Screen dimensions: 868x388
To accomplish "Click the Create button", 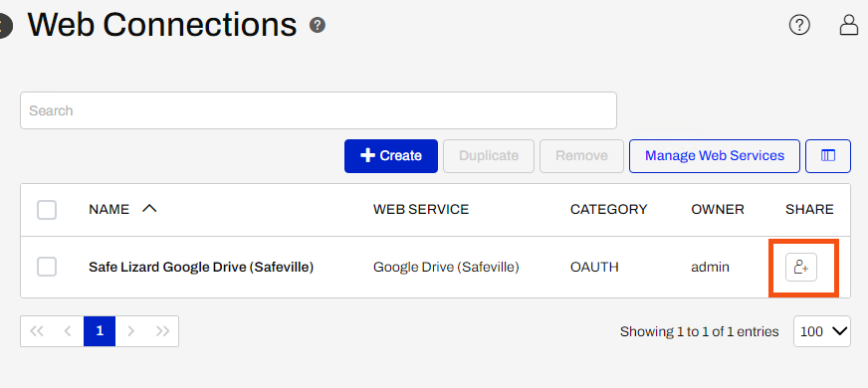I will coord(391,156).
